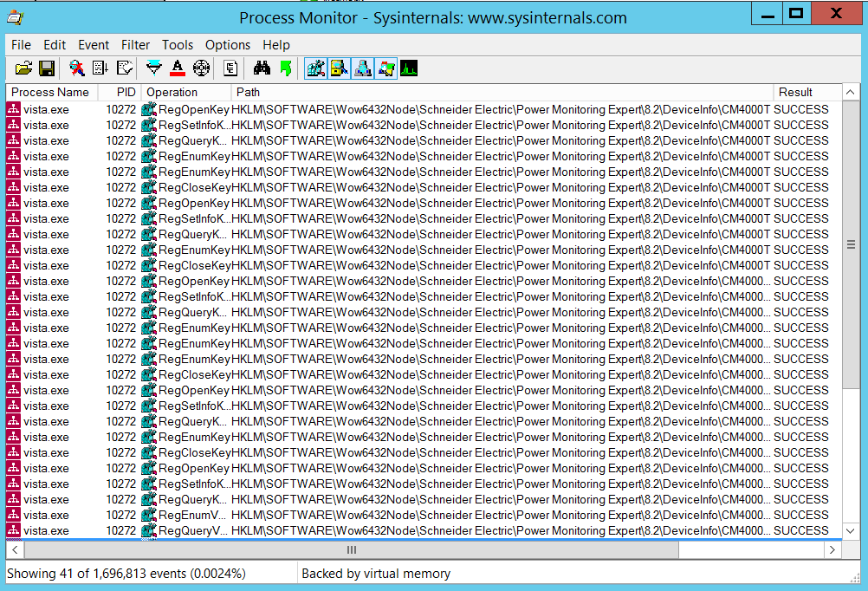Open the Filter menu

[136, 45]
